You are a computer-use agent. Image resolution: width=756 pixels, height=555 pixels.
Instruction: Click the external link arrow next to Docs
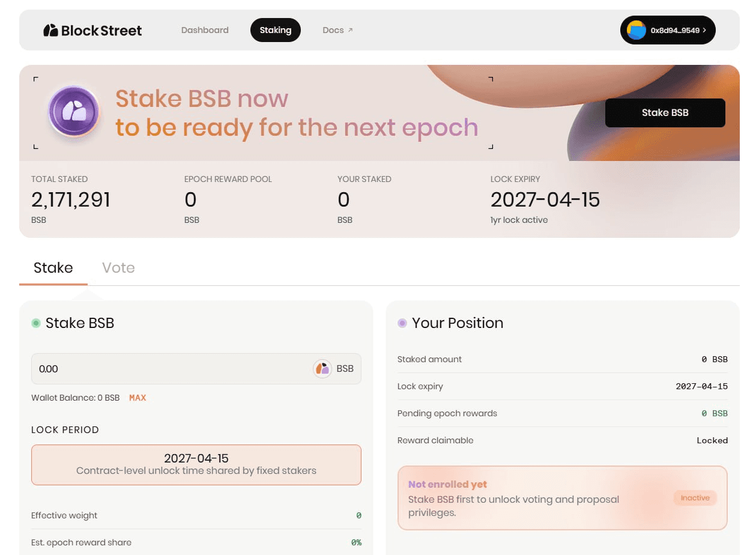click(351, 30)
